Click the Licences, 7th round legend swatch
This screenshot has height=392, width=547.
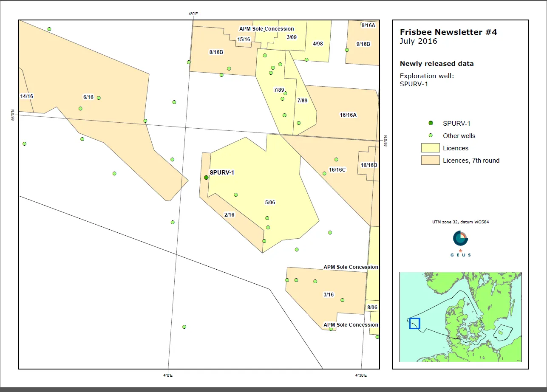click(x=430, y=161)
